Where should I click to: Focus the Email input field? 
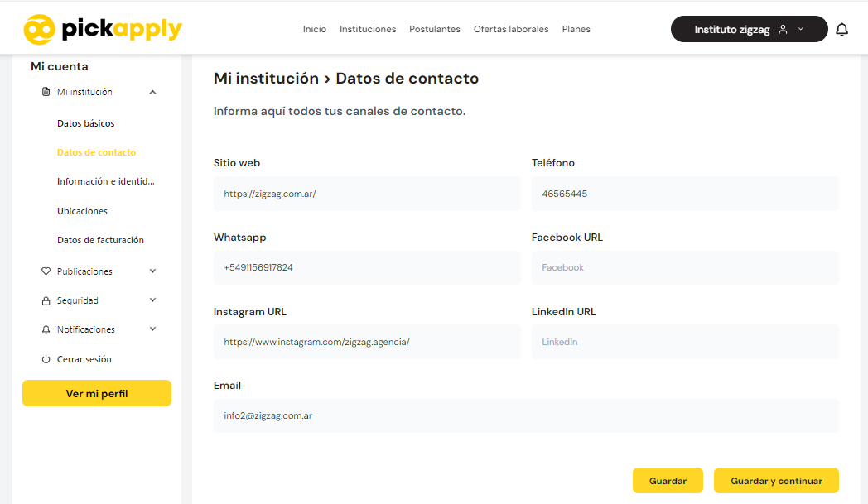(x=526, y=415)
